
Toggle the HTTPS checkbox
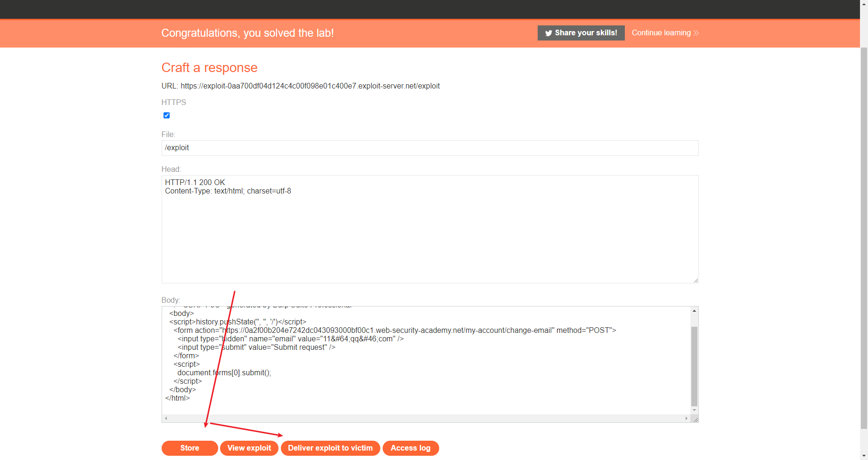[166, 115]
